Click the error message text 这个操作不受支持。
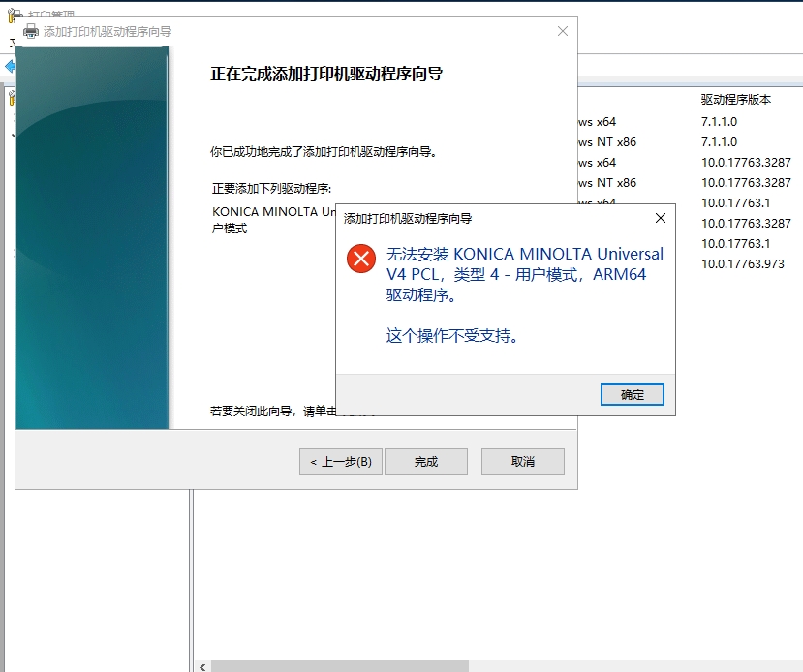The height and width of the screenshot is (672, 803). tap(452, 336)
